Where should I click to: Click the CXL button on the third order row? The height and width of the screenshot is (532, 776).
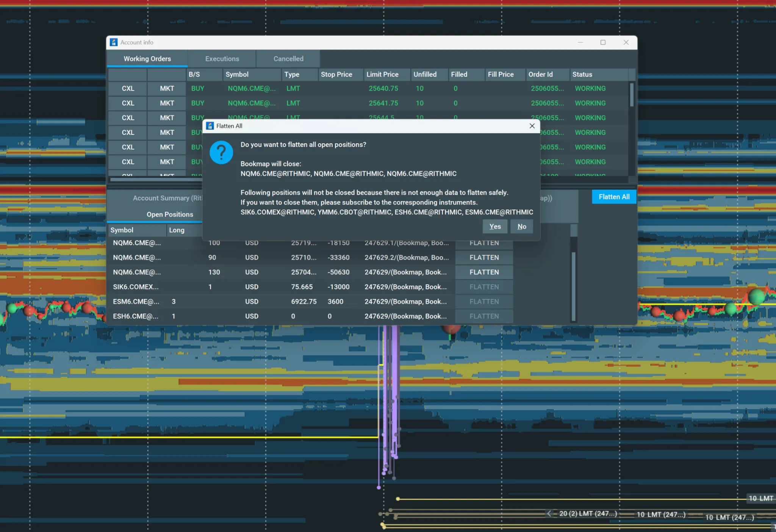(x=128, y=118)
